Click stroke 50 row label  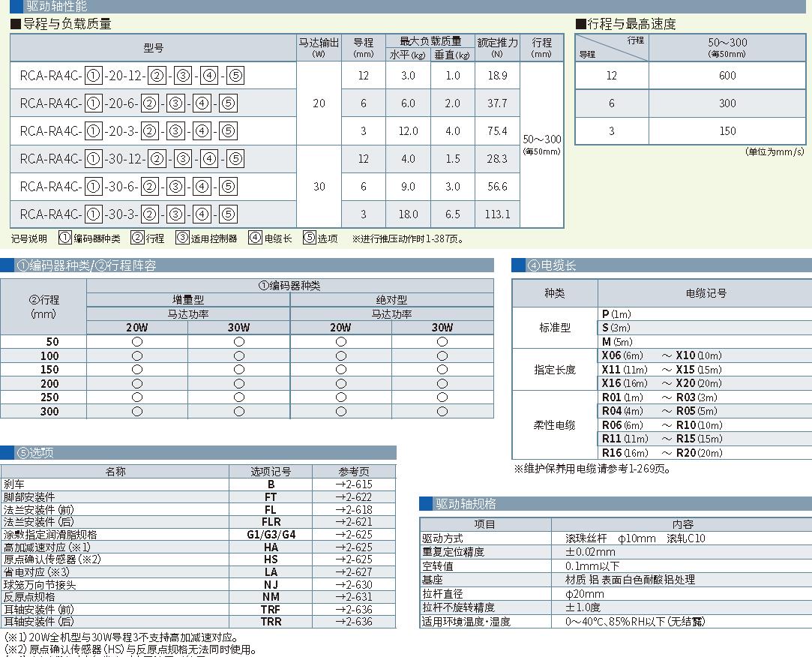pyautogui.click(x=52, y=342)
